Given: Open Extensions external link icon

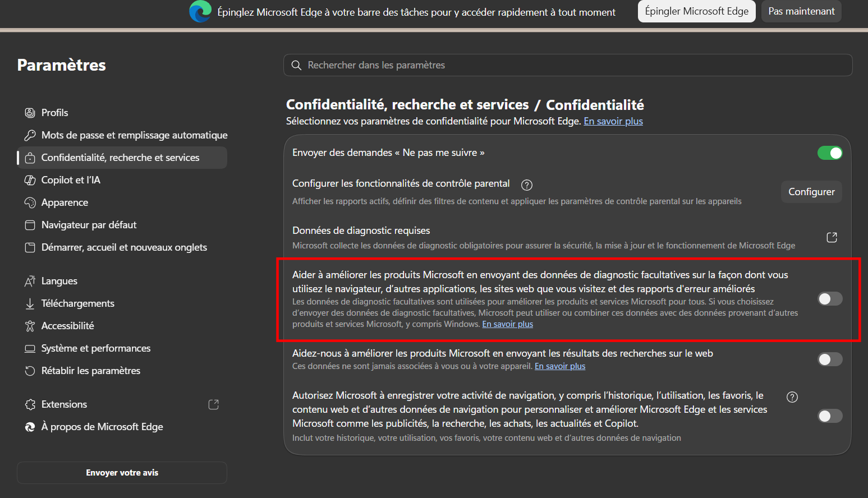Looking at the screenshot, I should pyautogui.click(x=213, y=404).
